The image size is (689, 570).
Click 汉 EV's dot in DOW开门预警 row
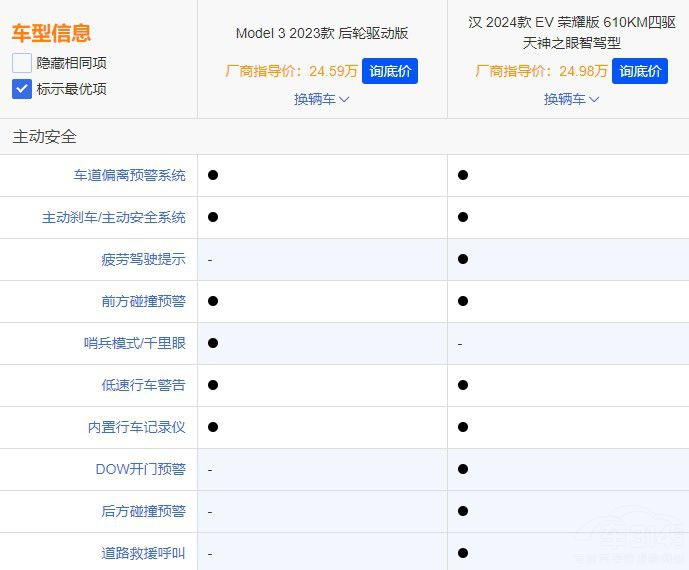coord(462,469)
